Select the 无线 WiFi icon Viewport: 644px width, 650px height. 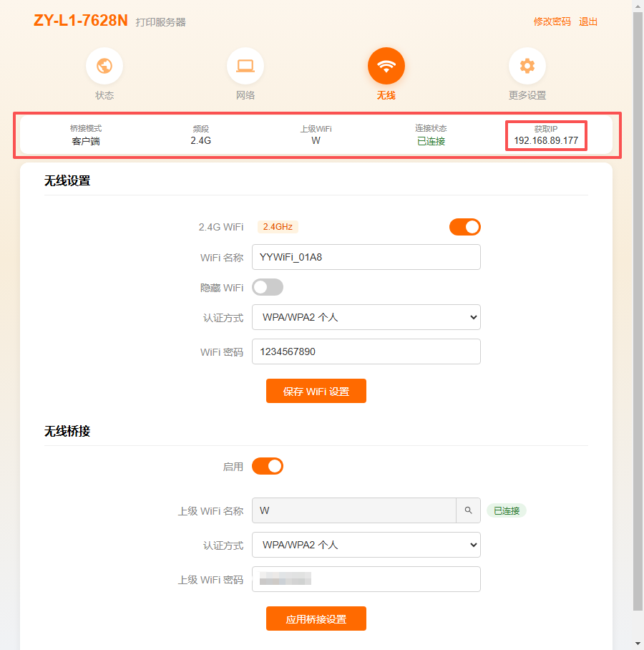pos(386,66)
